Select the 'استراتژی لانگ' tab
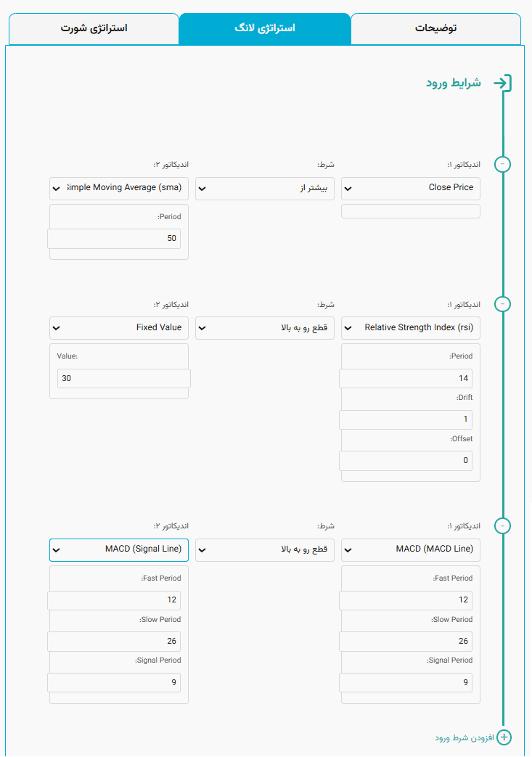This screenshot has width=532, height=757. click(265, 29)
